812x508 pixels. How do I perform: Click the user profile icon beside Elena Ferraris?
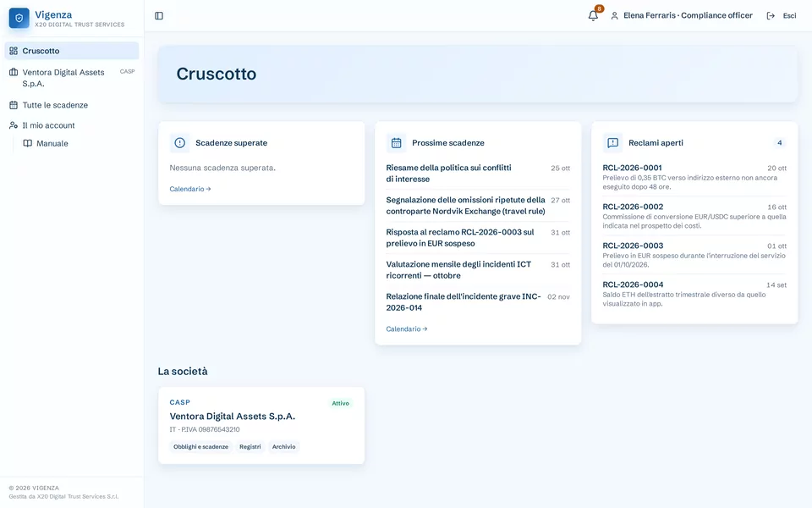[614, 15]
